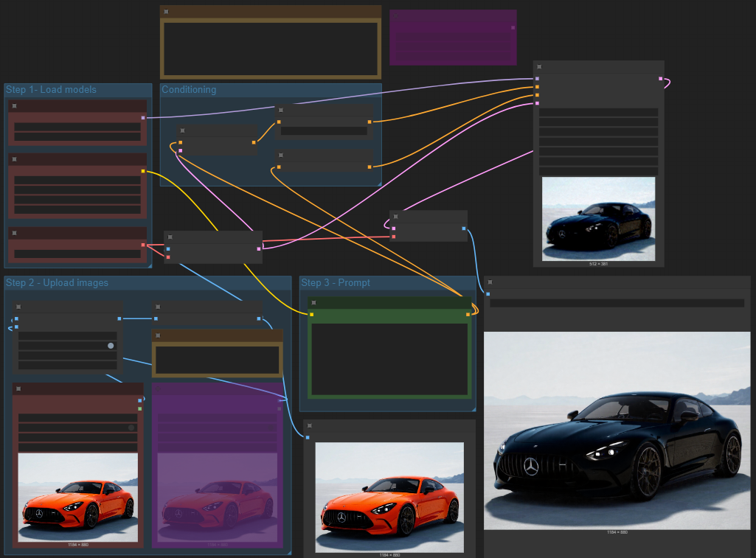Collapse the gray node right of Step 1's last red node
756x558 pixels.
pyautogui.click(x=170, y=237)
